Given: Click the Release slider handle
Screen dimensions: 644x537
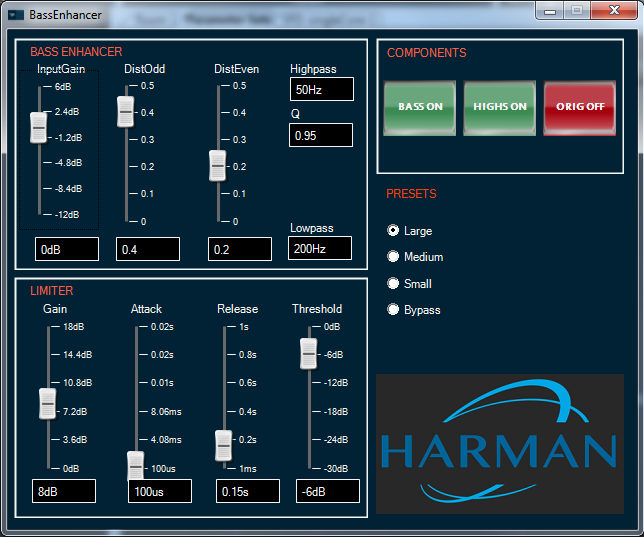Looking at the screenshot, I should click(224, 446).
